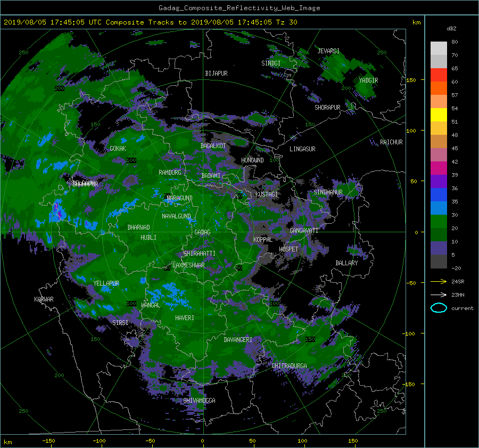This screenshot has width=479, height=448.
Task: Click the -20 dBZ legend value
Action: click(x=456, y=268)
